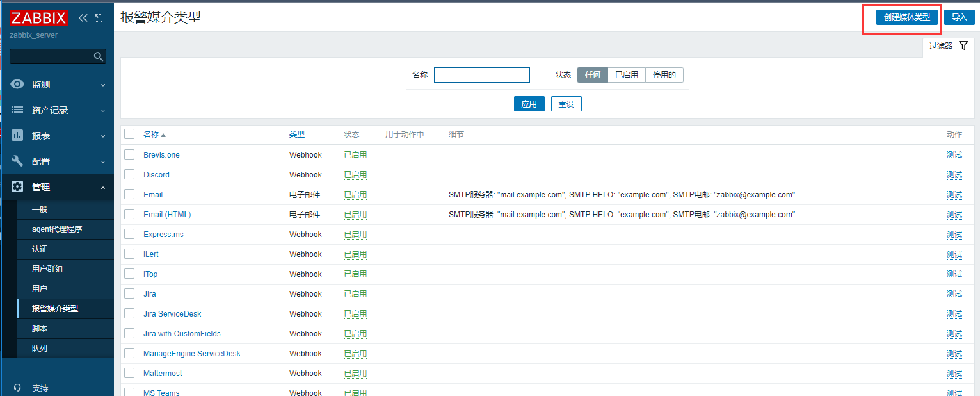Click the 支持 headset icon
The image size is (980, 396).
click(x=17, y=388)
